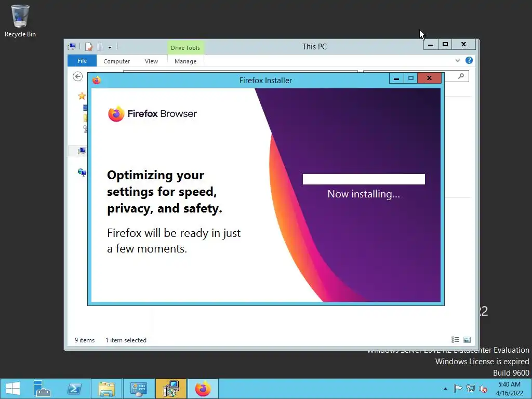Click the This PC system icon in title bar

tap(72, 46)
